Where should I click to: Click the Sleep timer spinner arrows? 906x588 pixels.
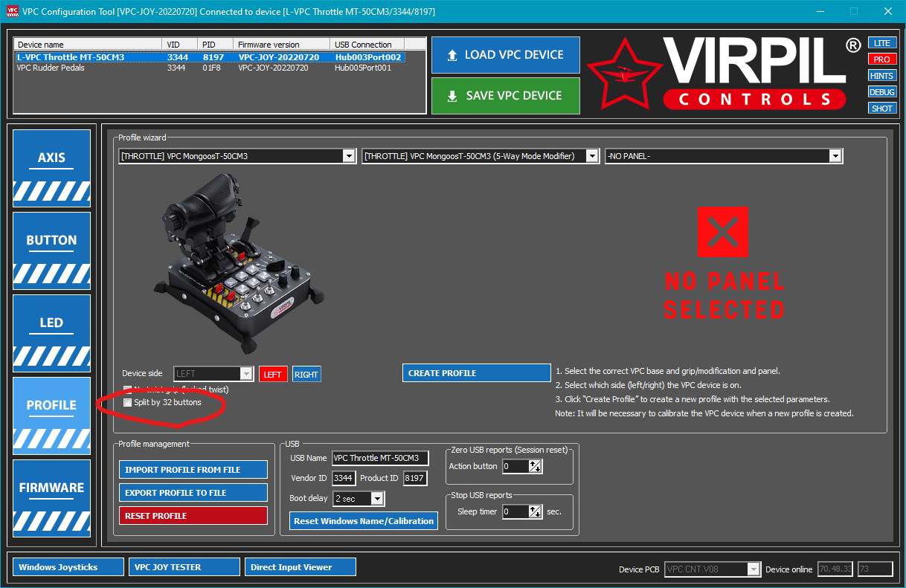coord(536,511)
